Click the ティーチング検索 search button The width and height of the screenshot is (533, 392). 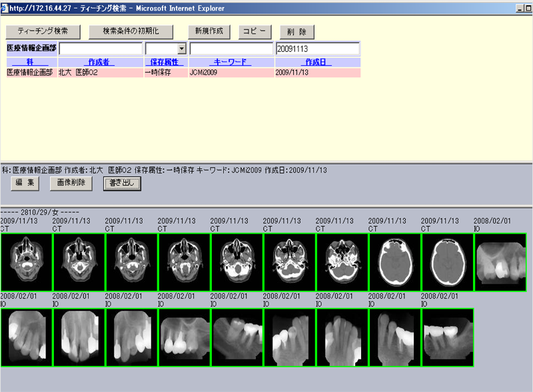(x=43, y=32)
